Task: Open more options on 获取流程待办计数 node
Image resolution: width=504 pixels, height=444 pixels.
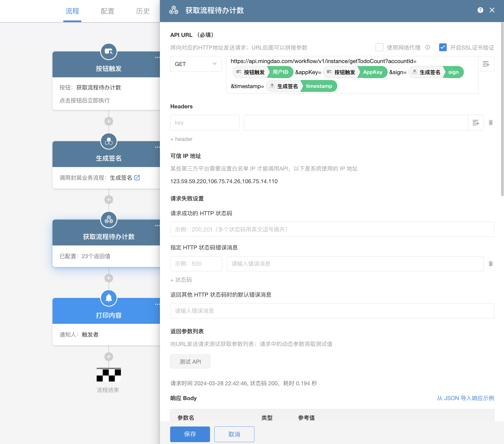Action: tap(157, 226)
